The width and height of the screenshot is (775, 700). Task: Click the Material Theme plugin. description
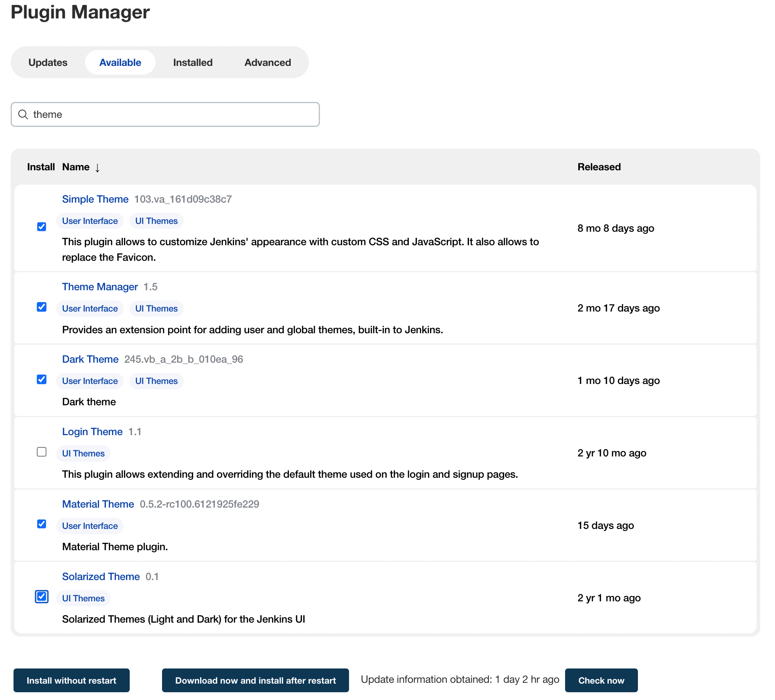coord(115,547)
